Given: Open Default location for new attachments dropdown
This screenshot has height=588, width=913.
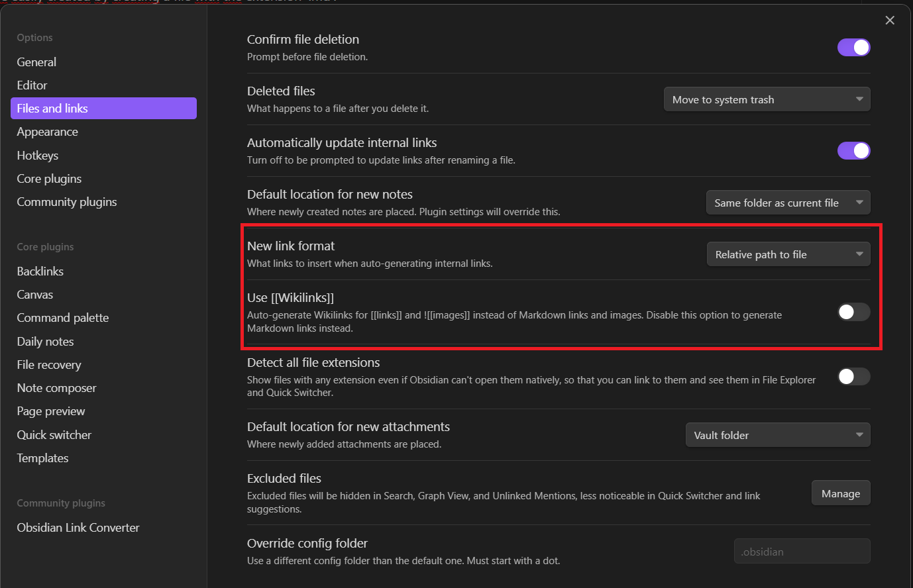Looking at the screenshot, I should pyautogui.click(x=777, y=435).
